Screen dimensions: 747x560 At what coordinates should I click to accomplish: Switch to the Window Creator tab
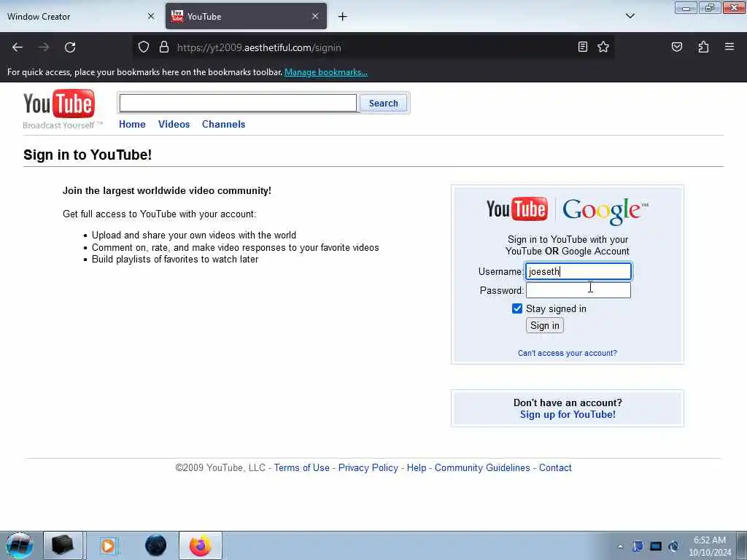80,16
